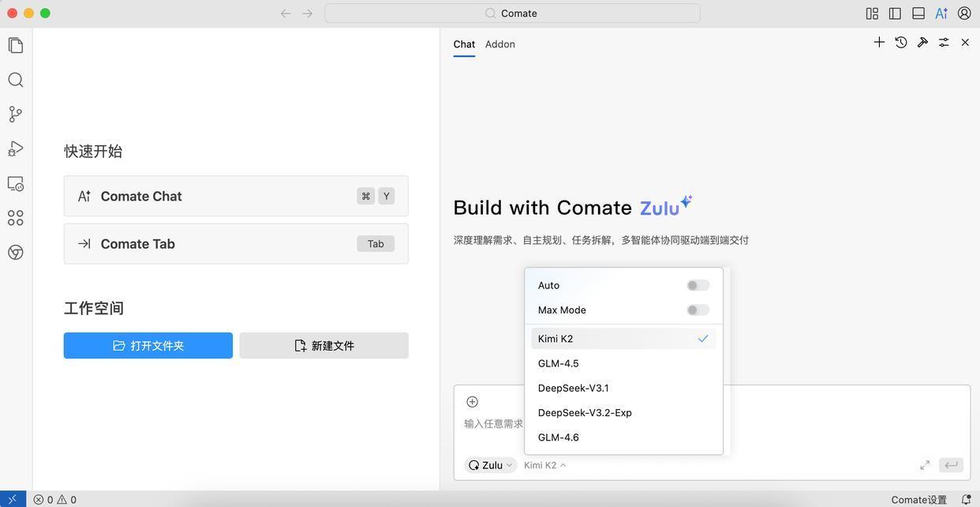Open the Explorer files icon in sidebar

16,46
